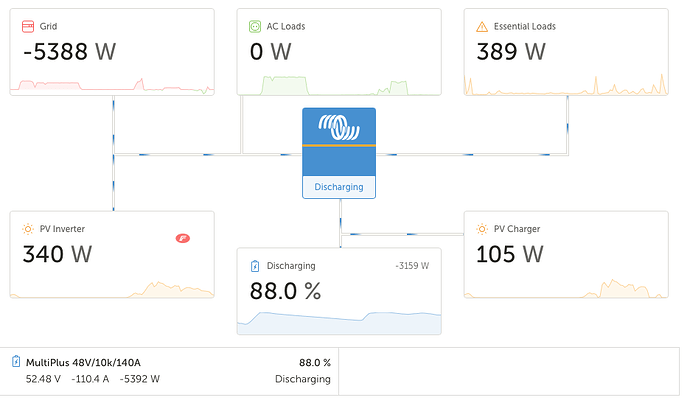Viewport: 690px width, 403px height.
Task: Click the AC Loads card title
Action: pyautogui.click(x=286, y=26)
